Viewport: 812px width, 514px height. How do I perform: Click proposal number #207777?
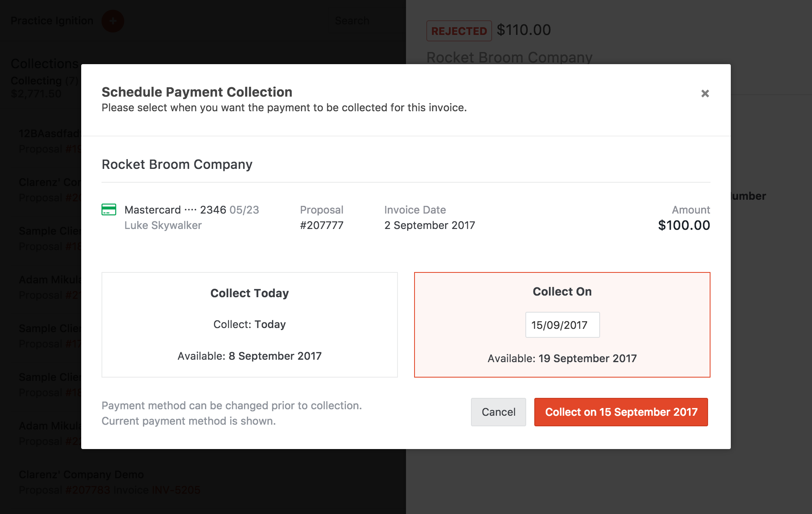tap(322, 225)
